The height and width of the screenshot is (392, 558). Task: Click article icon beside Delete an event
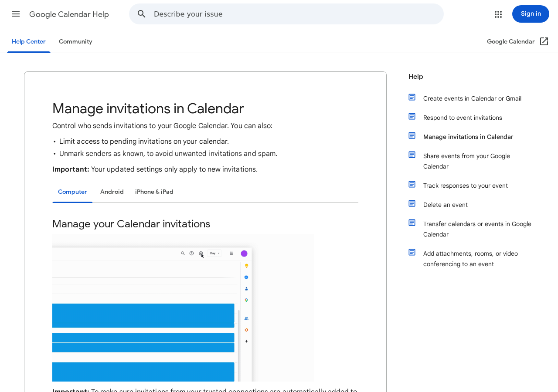pos(412,203)
